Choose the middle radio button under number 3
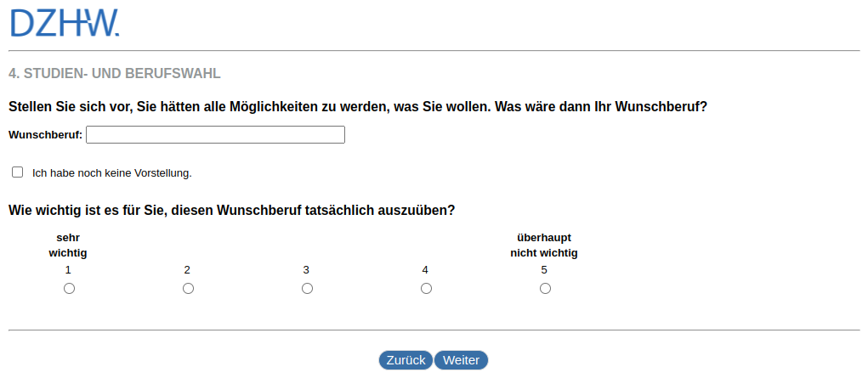Viewport: 868px width, 378px height. [x=308, y=289]
